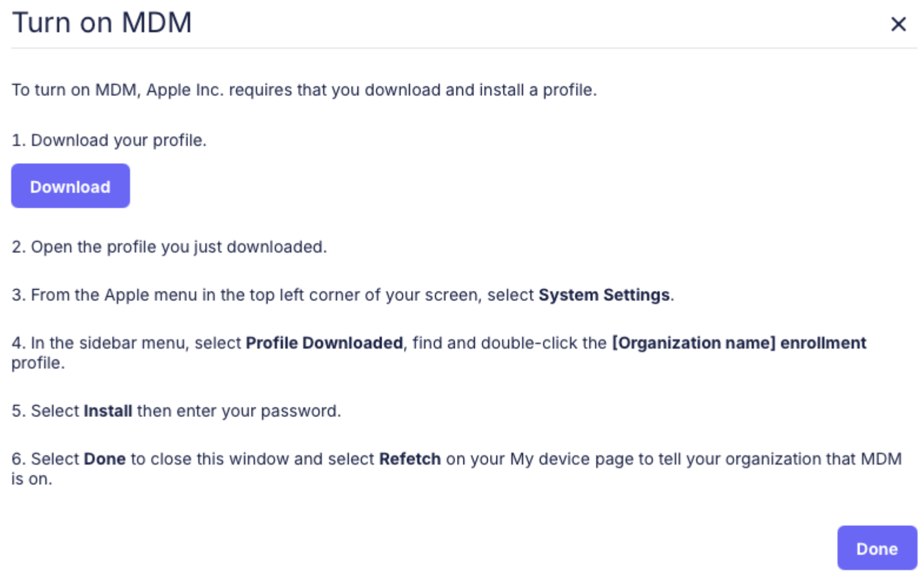Click bold 'Refetch' in step 6
924x576 pixels.
click(410, 459)
